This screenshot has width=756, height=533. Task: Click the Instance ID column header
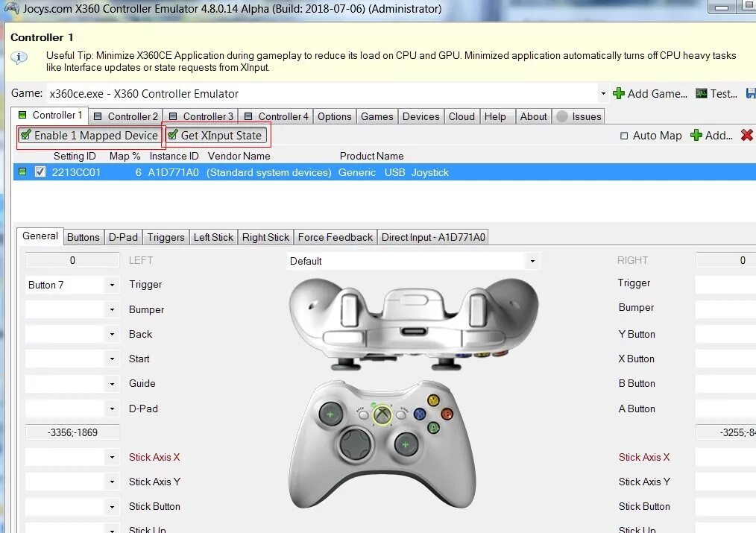(174, 156)
